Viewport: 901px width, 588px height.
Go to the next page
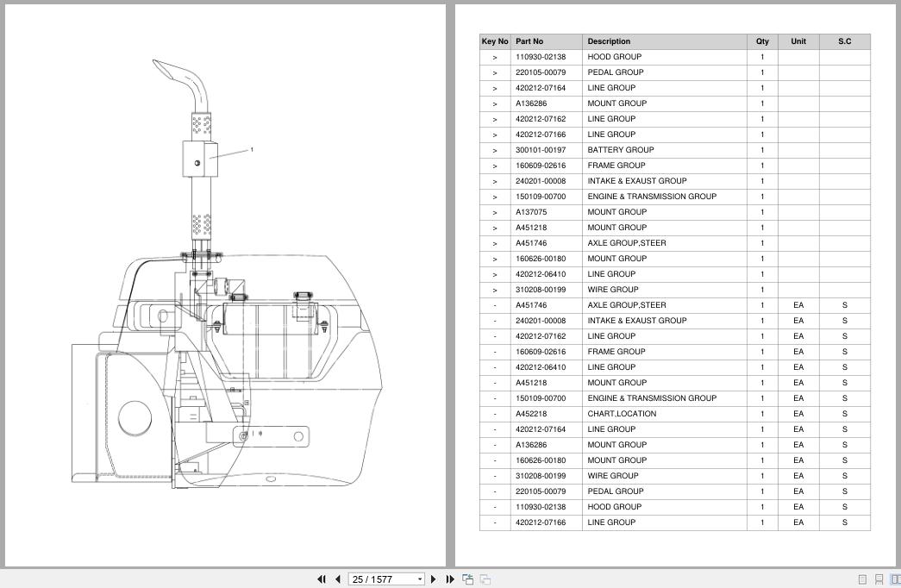click(434, 579)
